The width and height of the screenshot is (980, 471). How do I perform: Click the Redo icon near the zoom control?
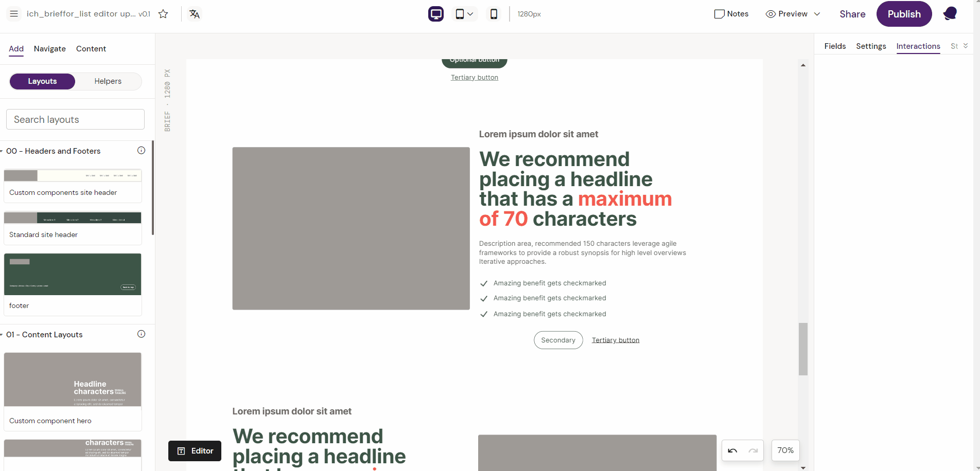(x=753, y=450)
